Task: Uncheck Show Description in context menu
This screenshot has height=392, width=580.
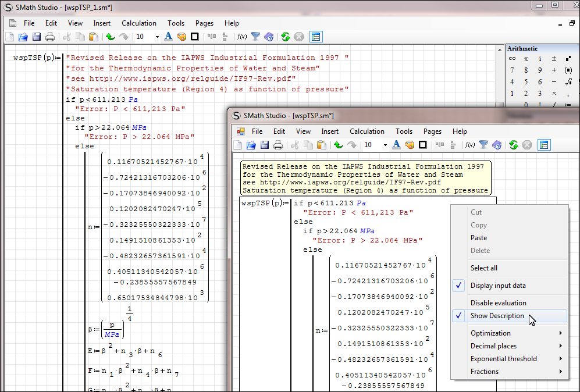Action: 497,316
